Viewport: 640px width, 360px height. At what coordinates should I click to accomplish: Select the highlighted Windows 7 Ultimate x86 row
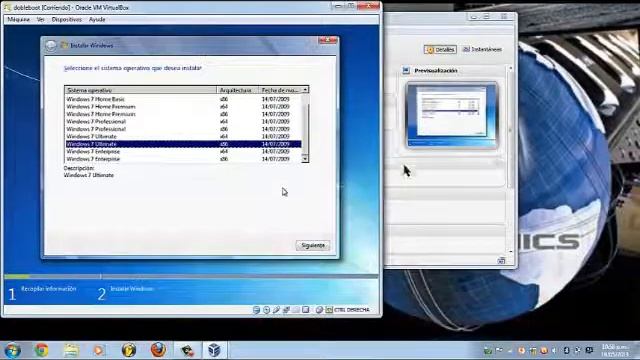point(183,144)
